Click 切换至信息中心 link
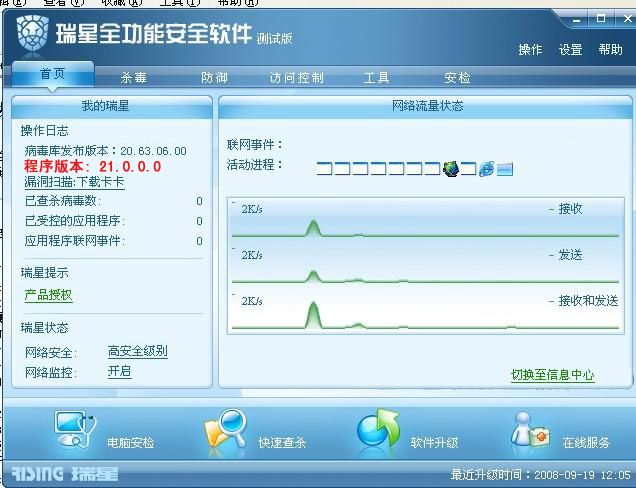The width and height of the screenshot is (636, 488). pos(552,375)
